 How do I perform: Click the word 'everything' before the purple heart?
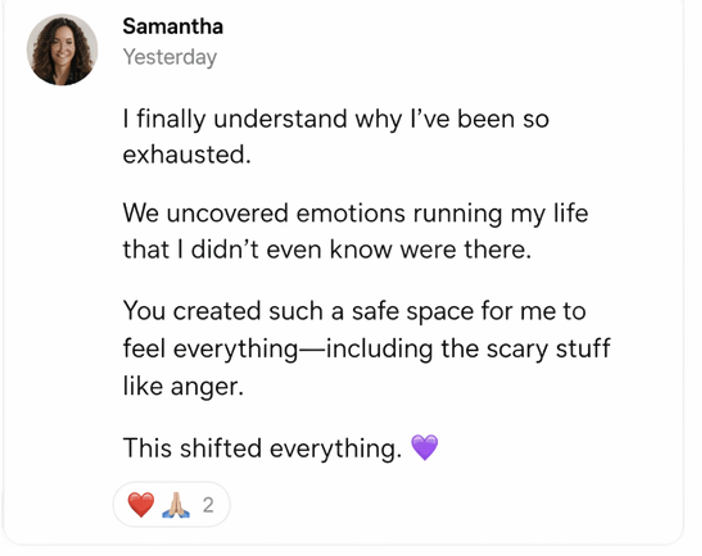(336, 449)
